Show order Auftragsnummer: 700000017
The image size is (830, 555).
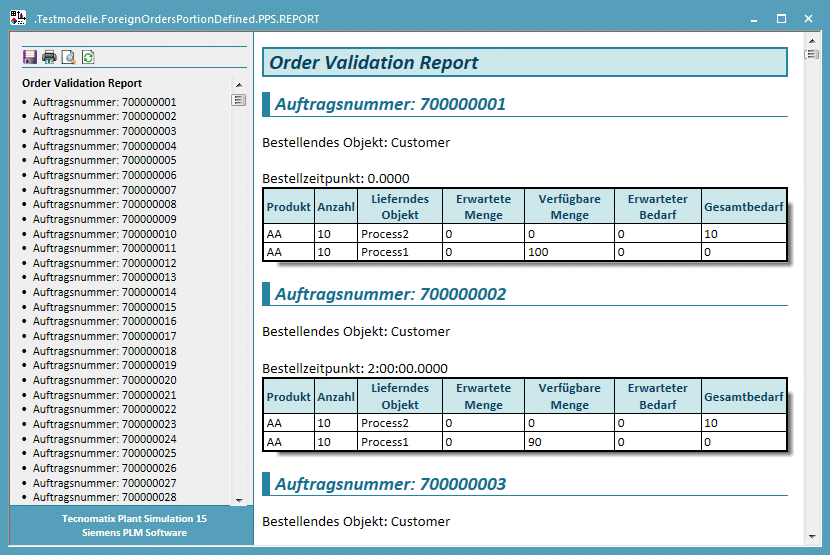(104, 336)
